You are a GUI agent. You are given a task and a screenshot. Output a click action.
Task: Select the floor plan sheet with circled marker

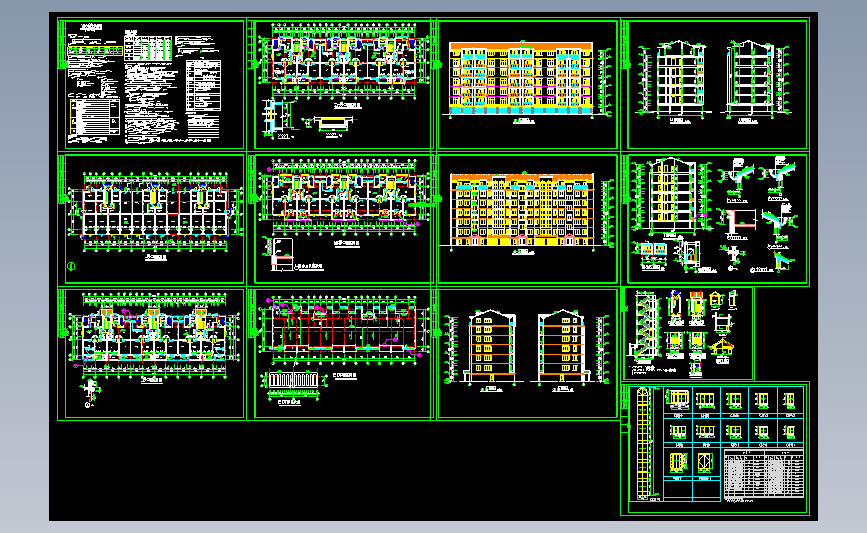152,220
